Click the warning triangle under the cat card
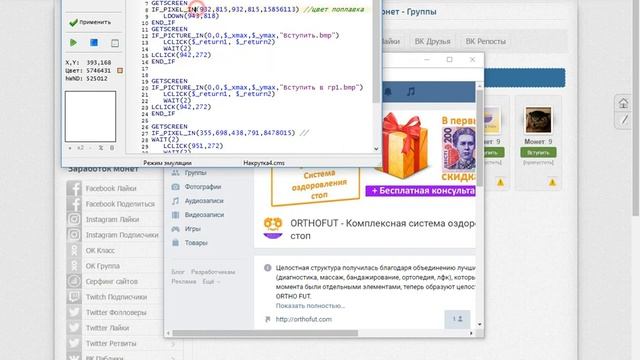 click(552, 182)
